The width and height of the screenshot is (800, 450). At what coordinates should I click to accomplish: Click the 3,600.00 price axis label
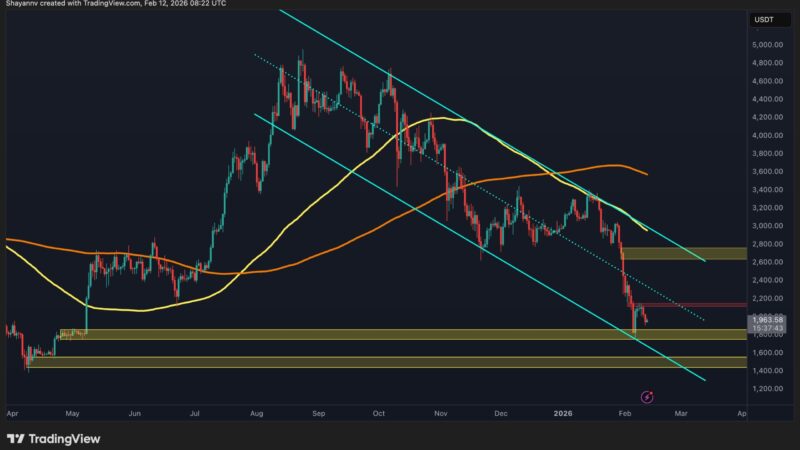coord(767,171)
